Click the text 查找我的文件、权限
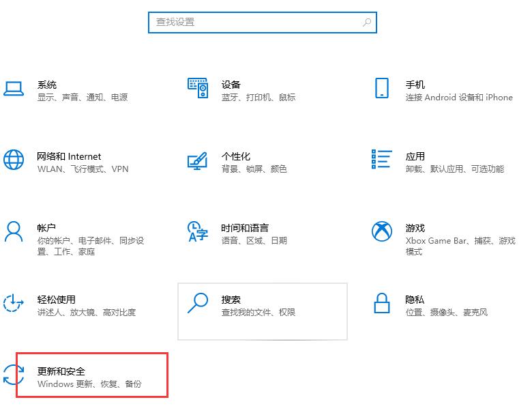 258,313
